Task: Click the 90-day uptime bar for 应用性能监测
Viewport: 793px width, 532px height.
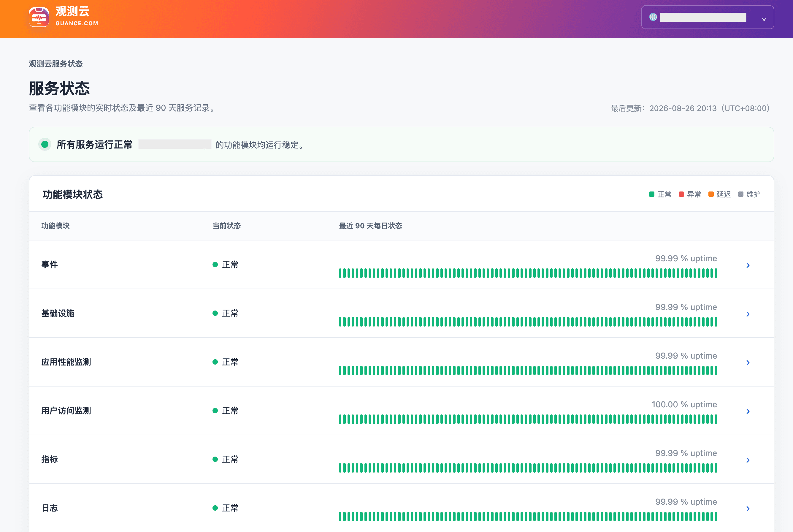Action: coord(528,370)
